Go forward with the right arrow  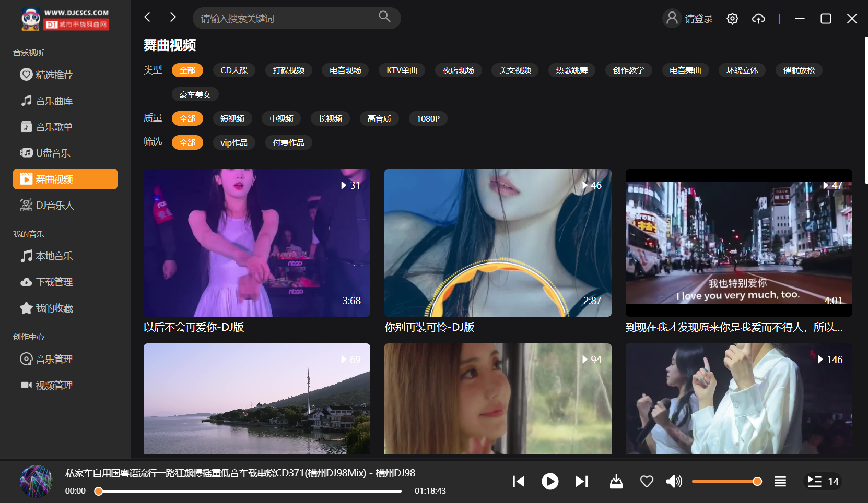pos(173,17)
